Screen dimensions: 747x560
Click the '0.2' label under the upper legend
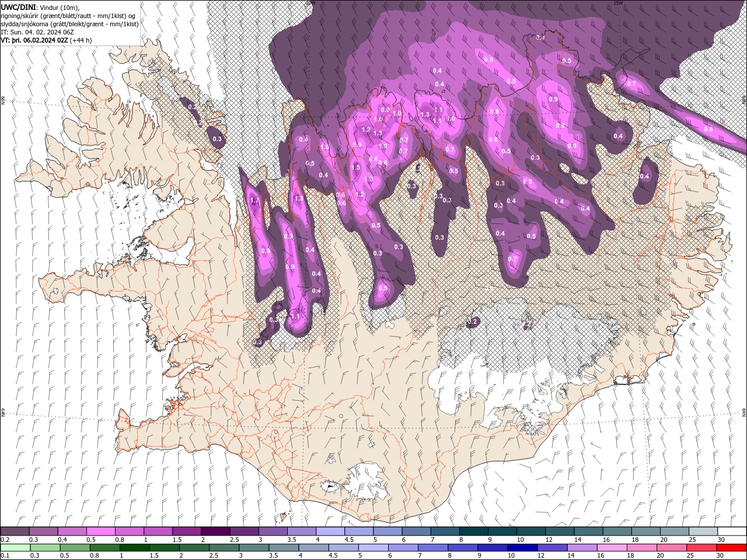click(x=5, y=540)
